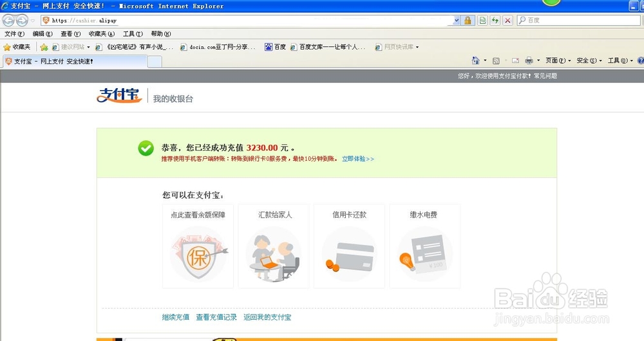644x341 pixels.
Task: Open the 建议网站 favorites link
Action: coord(71,47)
